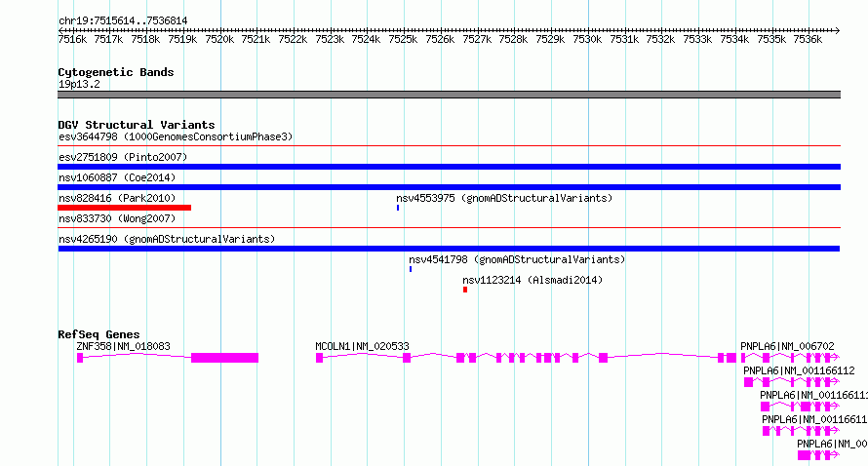This screenshot has height=466, width=868.
Task: Click the 7530k ruler marker
Action: tap(587, 39)
